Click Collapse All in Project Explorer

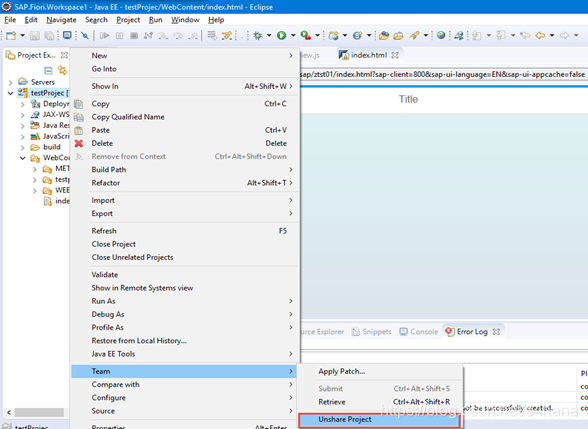click(x=48, y=70)
